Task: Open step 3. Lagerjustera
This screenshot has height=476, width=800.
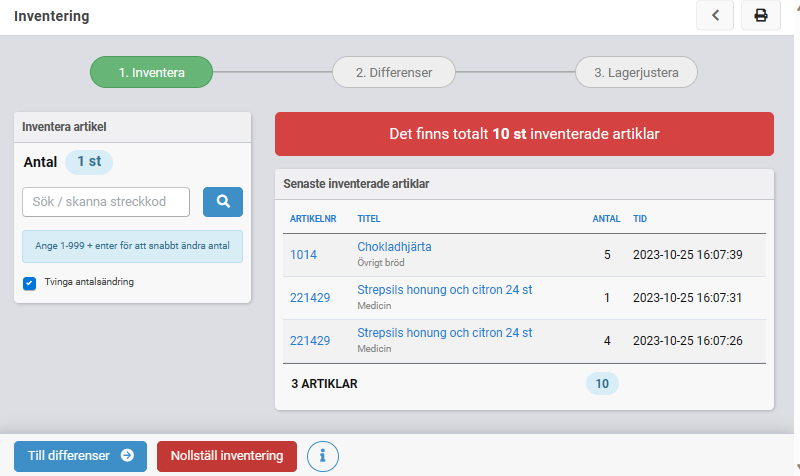Action: [636, 72]
